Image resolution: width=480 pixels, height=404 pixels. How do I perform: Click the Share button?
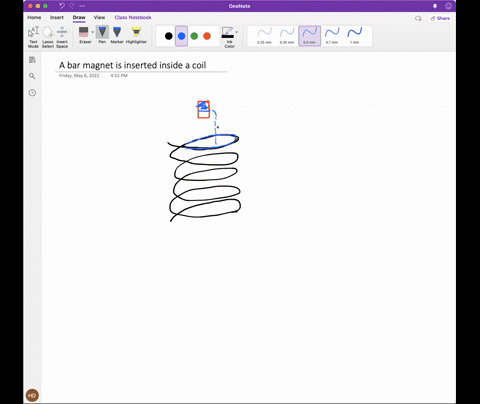coord(440,18)
